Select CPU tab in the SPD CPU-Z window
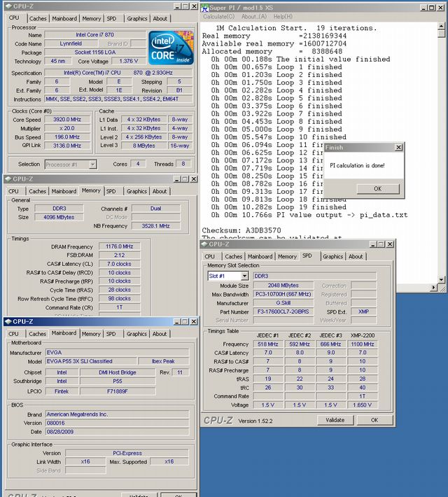This screenshot has width=448, height=497. pyautogui.click(x=209, y=257)
